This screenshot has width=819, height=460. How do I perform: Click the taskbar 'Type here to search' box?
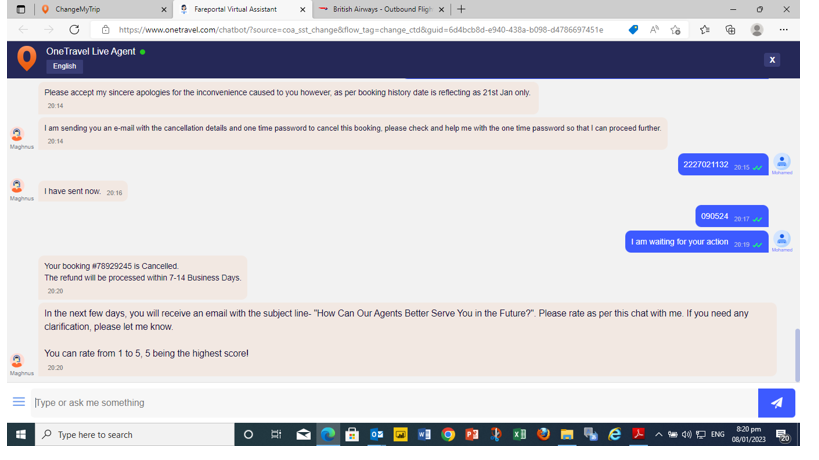pos(135,434)
